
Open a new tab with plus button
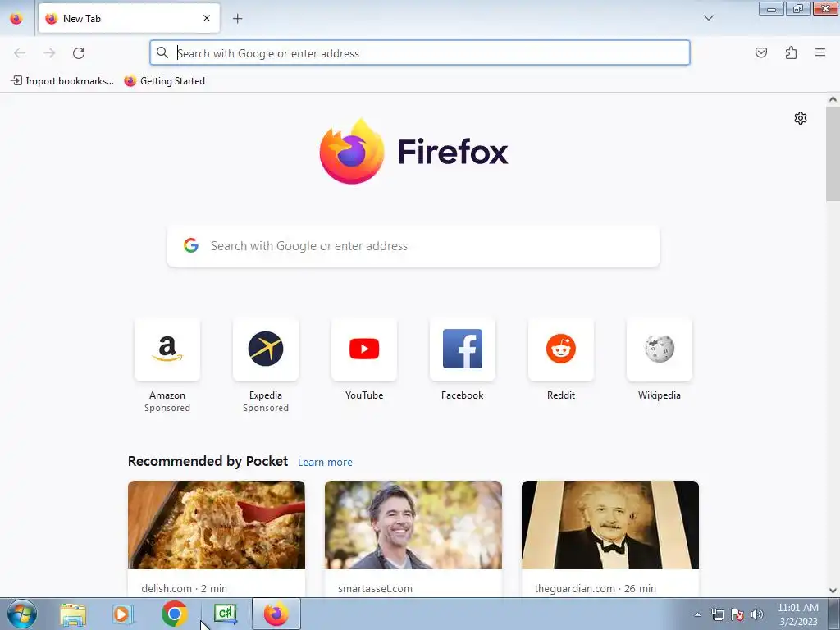tap(237, 19)
